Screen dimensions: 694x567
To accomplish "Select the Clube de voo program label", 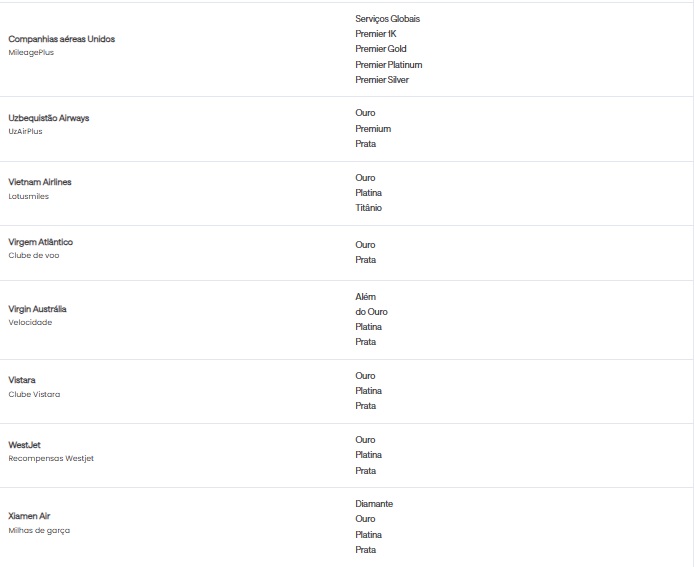I will click(x=33, y=255).
